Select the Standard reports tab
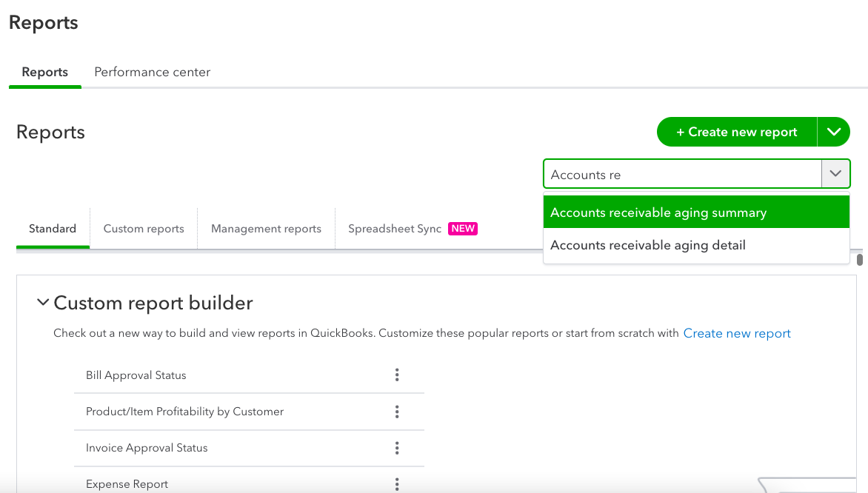This screenshot has width=868, height=493. [x=53, y=229]
